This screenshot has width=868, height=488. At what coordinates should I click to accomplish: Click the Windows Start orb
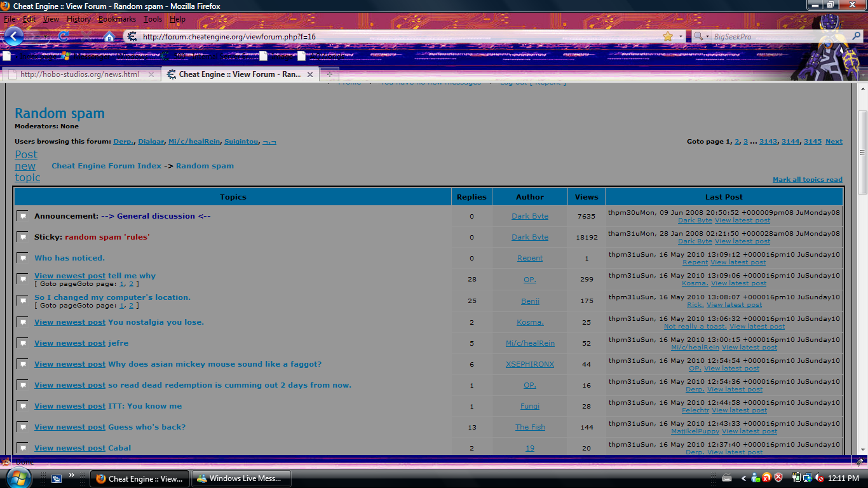click(x=18, y=478)
